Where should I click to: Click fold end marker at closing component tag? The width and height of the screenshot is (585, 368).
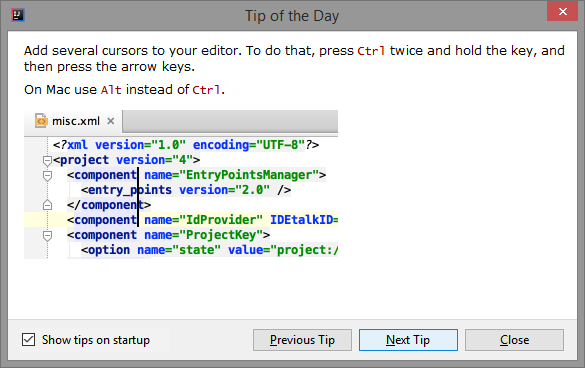(47, 205)
